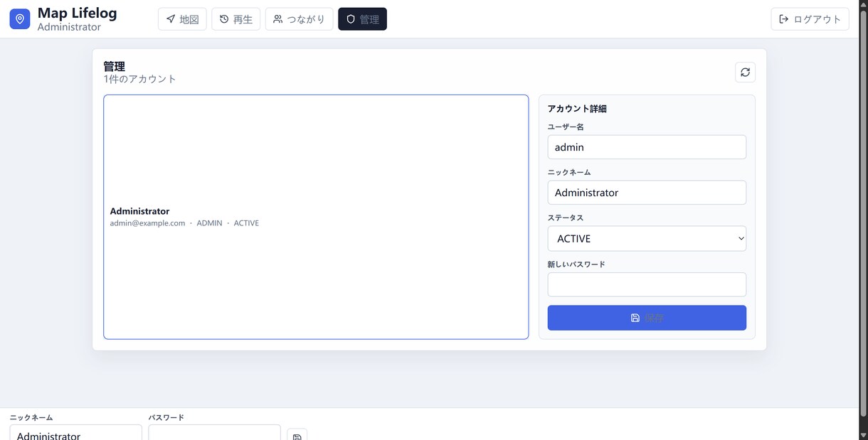Click the Map Lifelog title text
The width and height of the screenshot is (868, 440).
pos(77,13)
